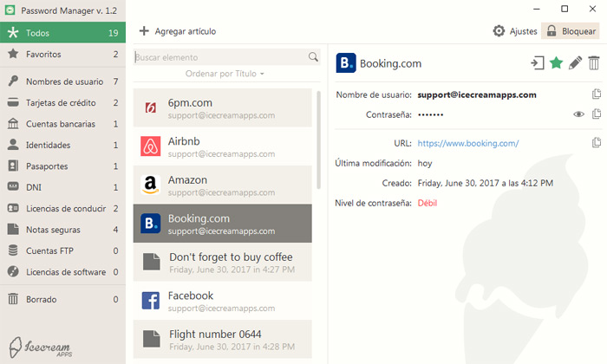
Task: Click the Ajustes gear icon
Action: (x=499, y=31)
